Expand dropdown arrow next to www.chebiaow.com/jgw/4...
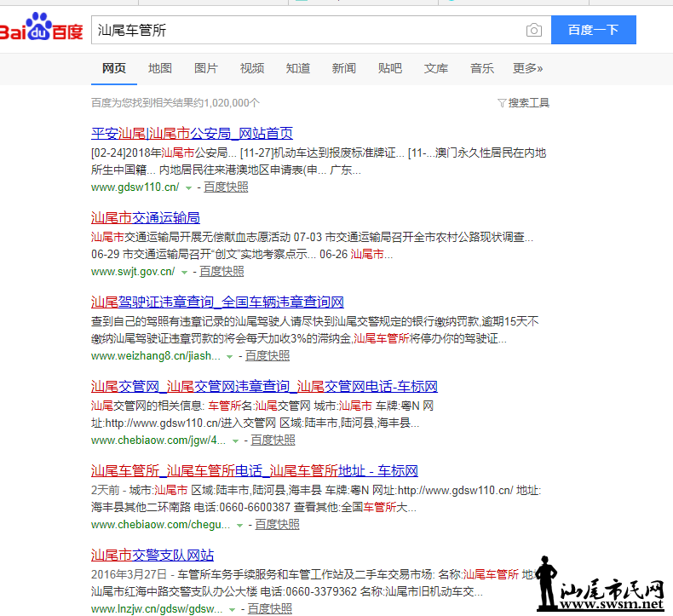This screenshot has width=673, height=616. coord(235,440)
